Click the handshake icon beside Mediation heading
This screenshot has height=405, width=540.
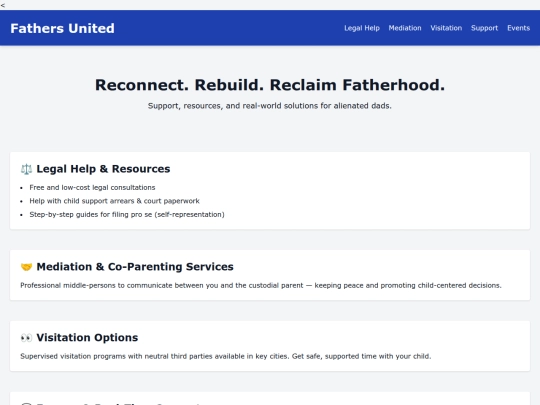click(x=26, y=267)
